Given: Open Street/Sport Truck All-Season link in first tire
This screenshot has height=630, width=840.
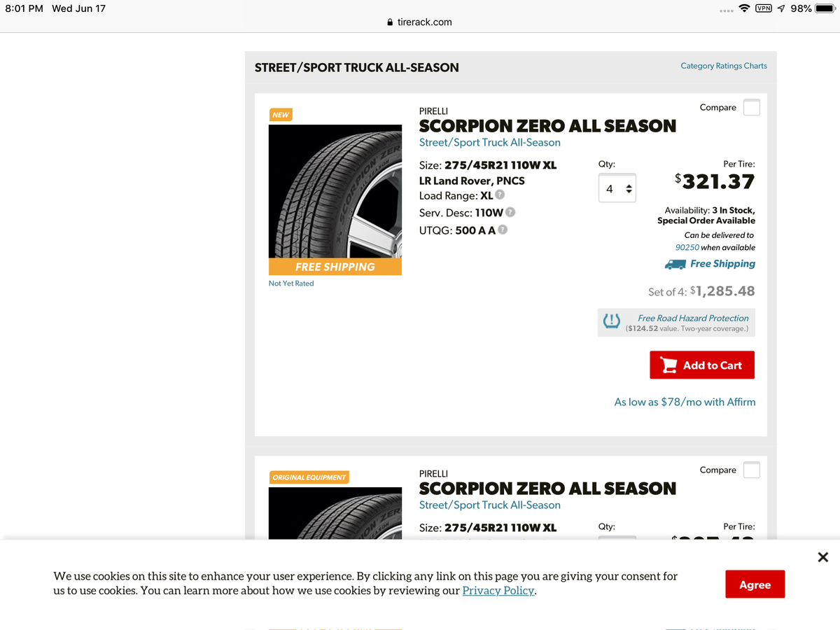Looking at the screenshot, I should tap(489, 142).
